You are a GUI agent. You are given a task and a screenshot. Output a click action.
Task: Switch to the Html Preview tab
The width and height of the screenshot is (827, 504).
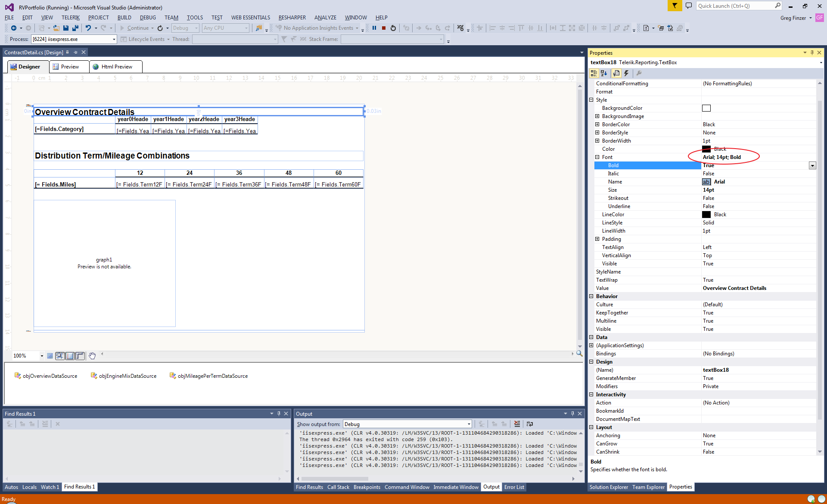[116, 67]
